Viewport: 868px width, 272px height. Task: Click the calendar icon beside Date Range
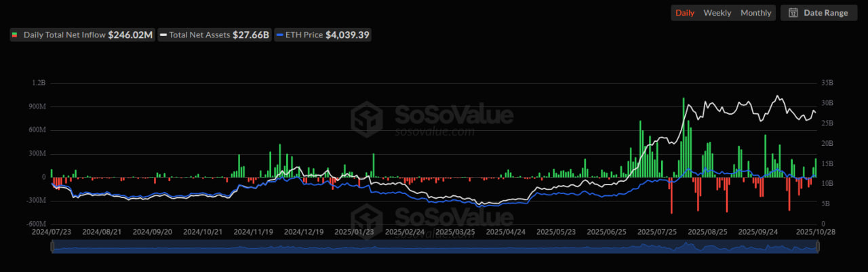pyautogui.click(x=793, y=13)
